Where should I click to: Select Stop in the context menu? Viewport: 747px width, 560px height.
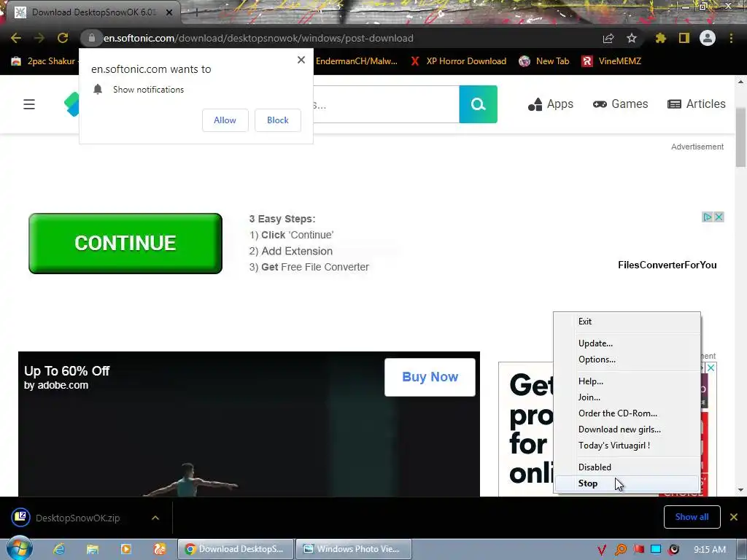(627, 483)
